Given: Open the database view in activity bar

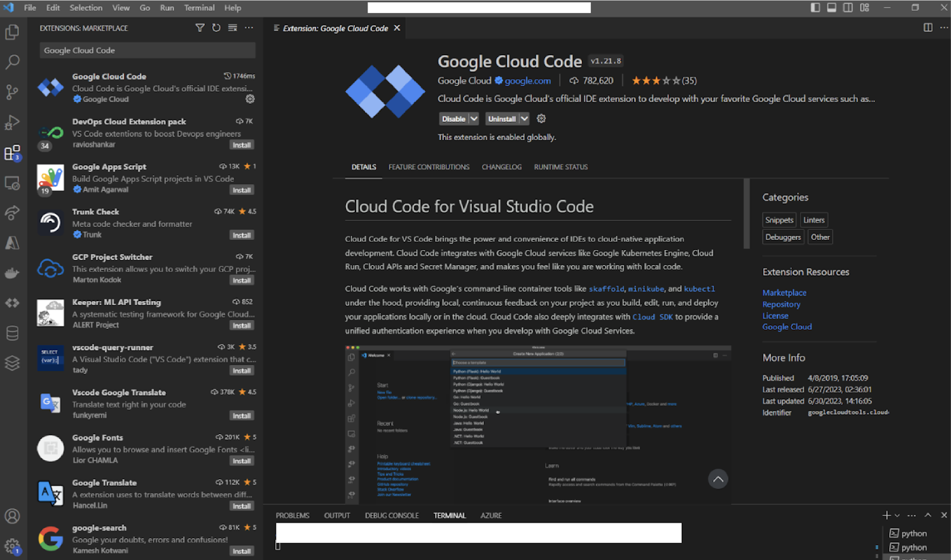Looking at the screenshot, I should [x=12, y=333].
